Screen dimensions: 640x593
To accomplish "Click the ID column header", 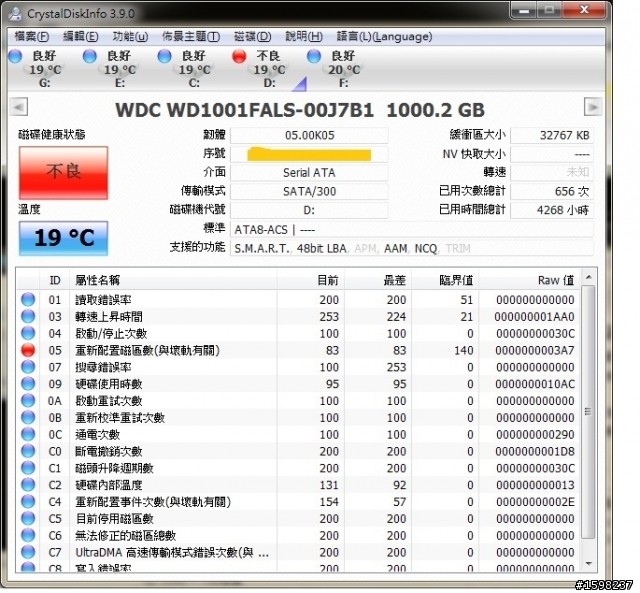I will pyautogui.click(x=55, y=280).
